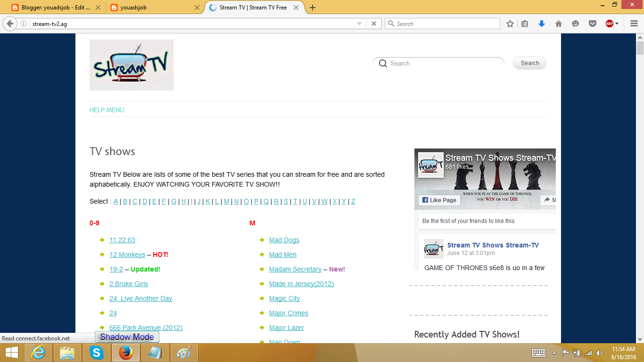
Task: Click the Home icon in the browser toolbar
Action: [559, 23]
